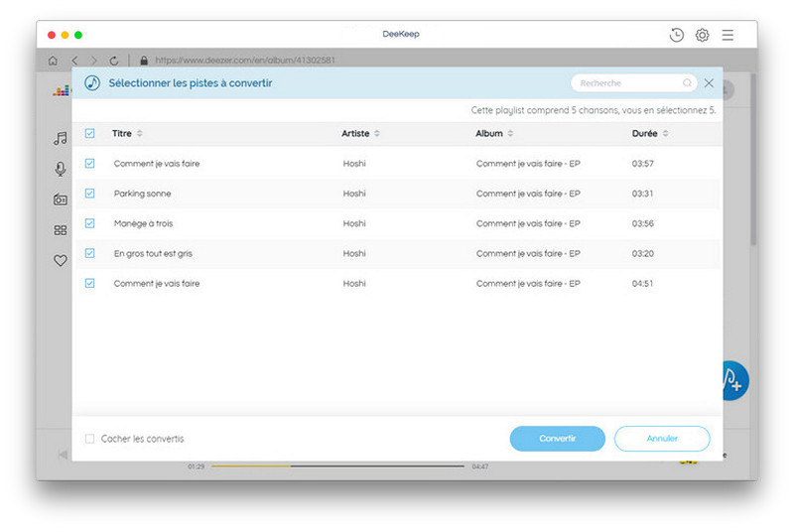Toggle the select-all tracks checkbox
This screenshot has height=532, width=794.
coord(89,133)
